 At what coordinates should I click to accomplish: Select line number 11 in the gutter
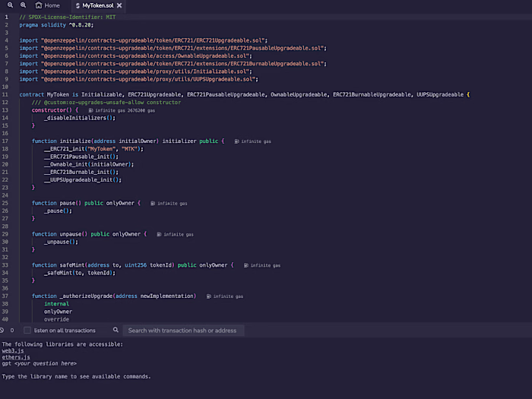tap(5, 95)
